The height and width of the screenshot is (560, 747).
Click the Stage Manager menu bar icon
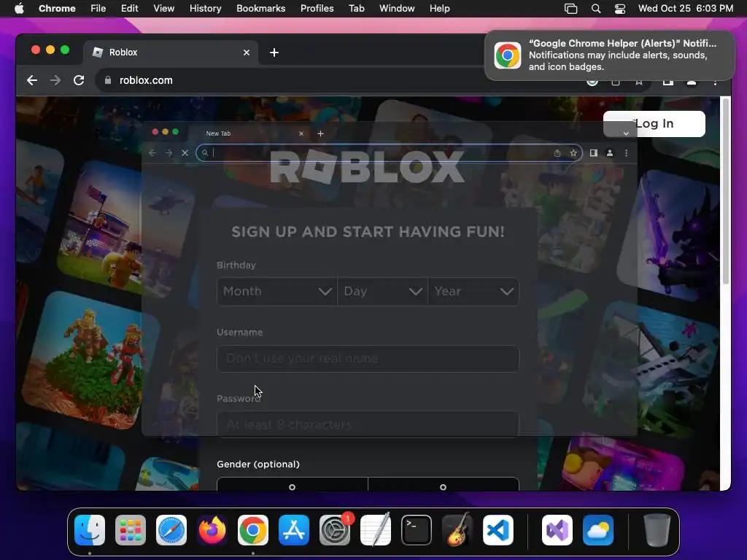coord(570,9)
